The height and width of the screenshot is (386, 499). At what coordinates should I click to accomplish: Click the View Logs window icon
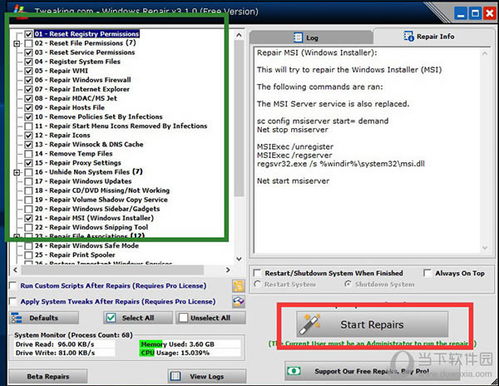click(x=175, y=376)
